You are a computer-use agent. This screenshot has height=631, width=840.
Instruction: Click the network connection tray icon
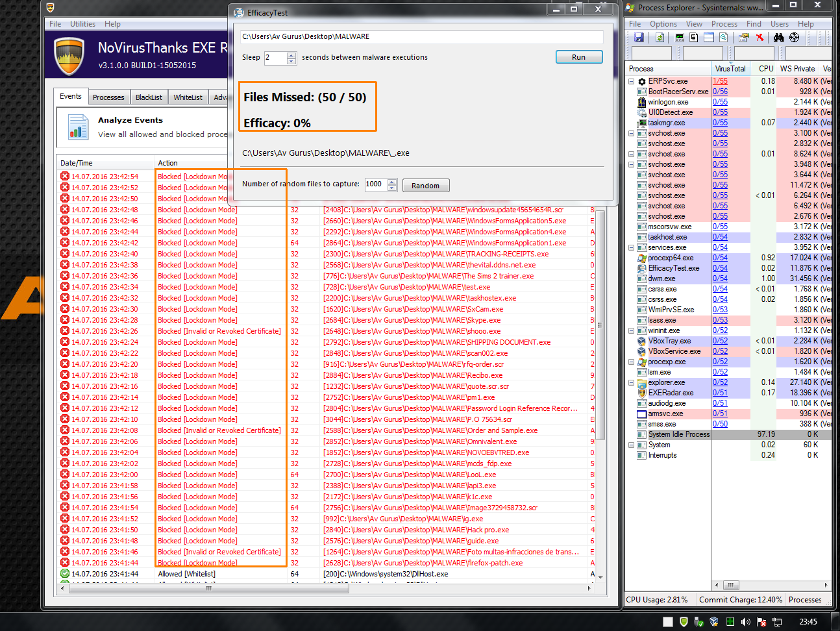[776, 622]
